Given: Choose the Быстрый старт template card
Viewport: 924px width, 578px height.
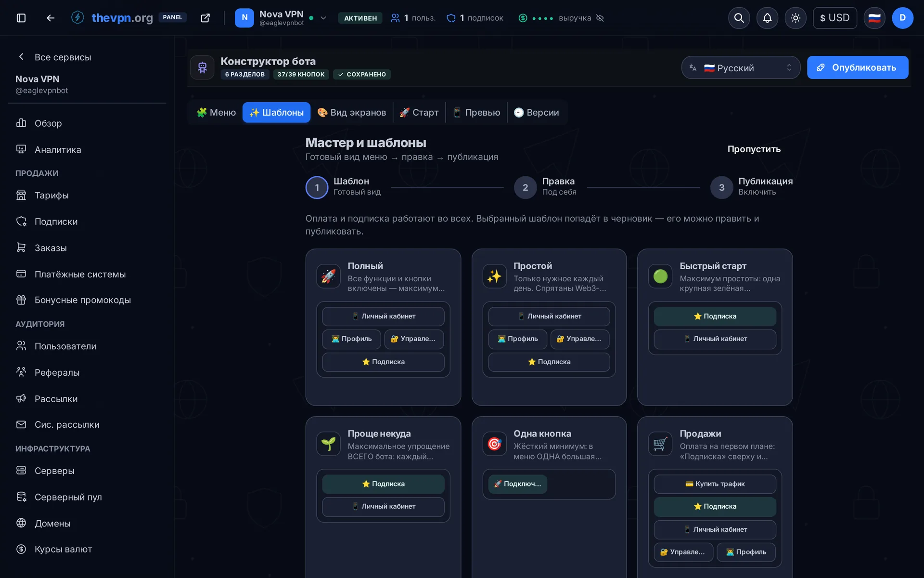Looking at the screenshot, I should tap(715, 327).
